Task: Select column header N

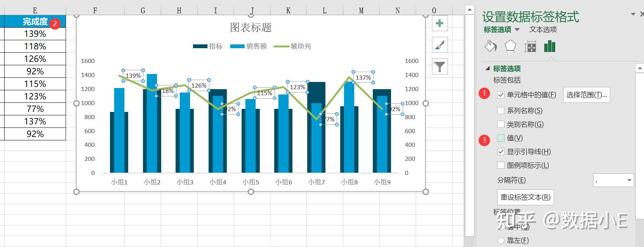Action: coord(397,11)
